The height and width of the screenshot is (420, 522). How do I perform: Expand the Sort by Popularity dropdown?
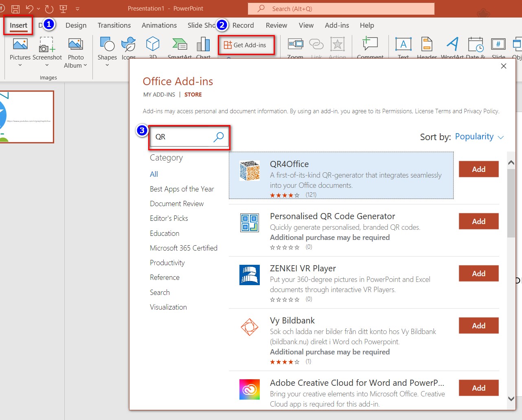click(x=479, y=137)
